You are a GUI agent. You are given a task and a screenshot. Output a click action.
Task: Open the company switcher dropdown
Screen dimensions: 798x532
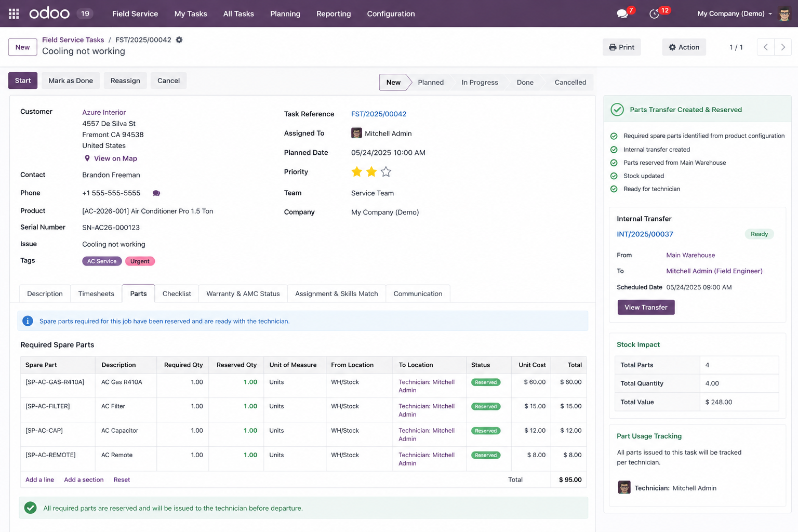click(735, 14)
